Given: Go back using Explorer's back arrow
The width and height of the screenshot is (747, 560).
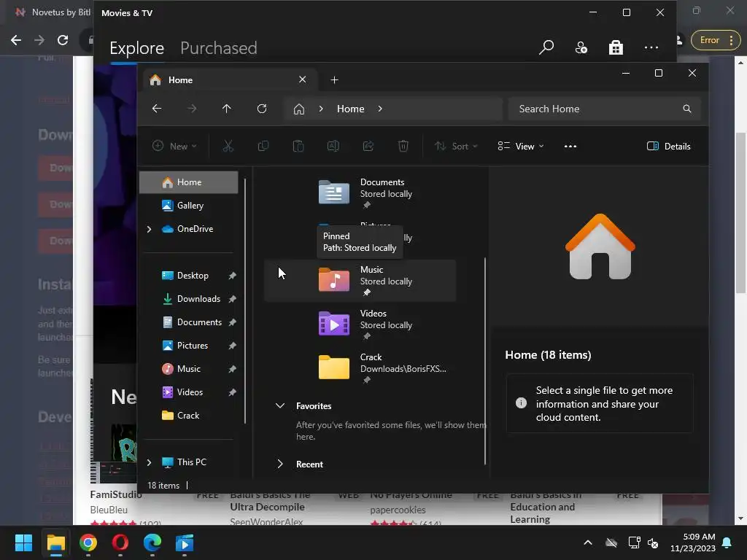Looking at the screenshot, I should [157, 109].
